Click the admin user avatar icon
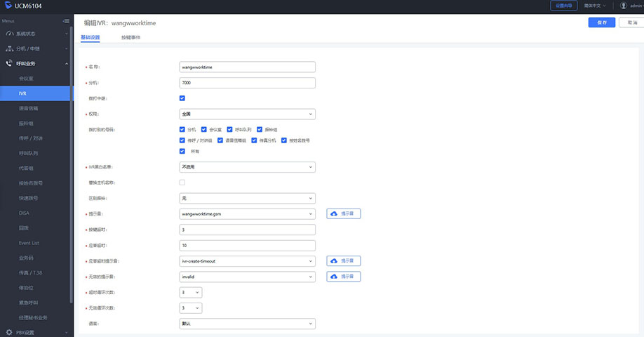 tap(624, 6)
